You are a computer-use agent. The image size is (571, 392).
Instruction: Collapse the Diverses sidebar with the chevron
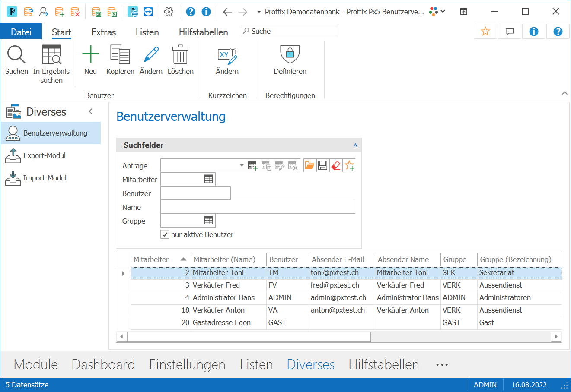point(91,111)
